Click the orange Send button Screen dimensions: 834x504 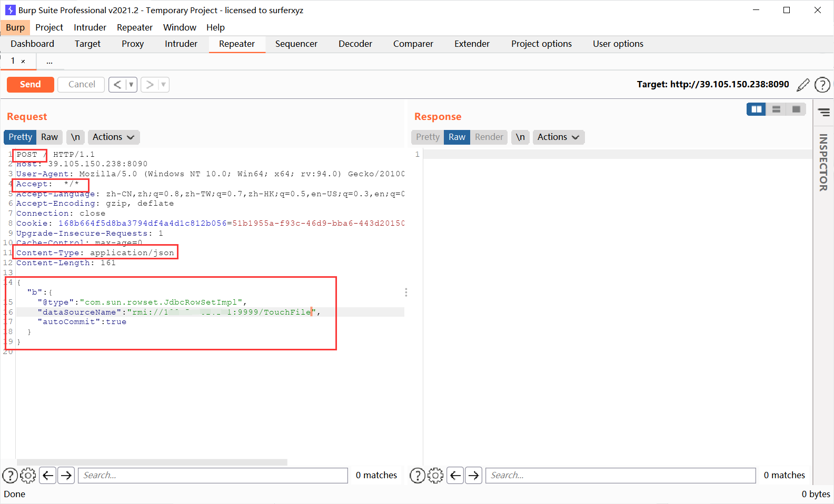click(x=31, y=85)
